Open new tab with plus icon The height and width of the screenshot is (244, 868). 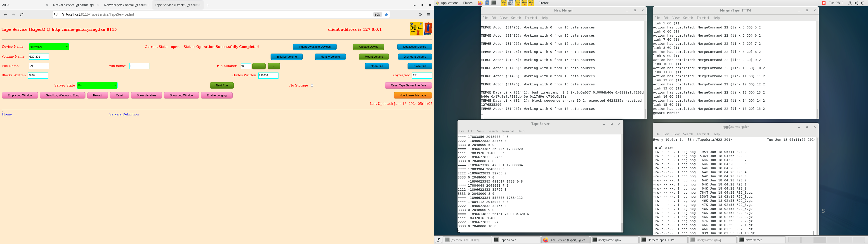[x=208, y=5]
